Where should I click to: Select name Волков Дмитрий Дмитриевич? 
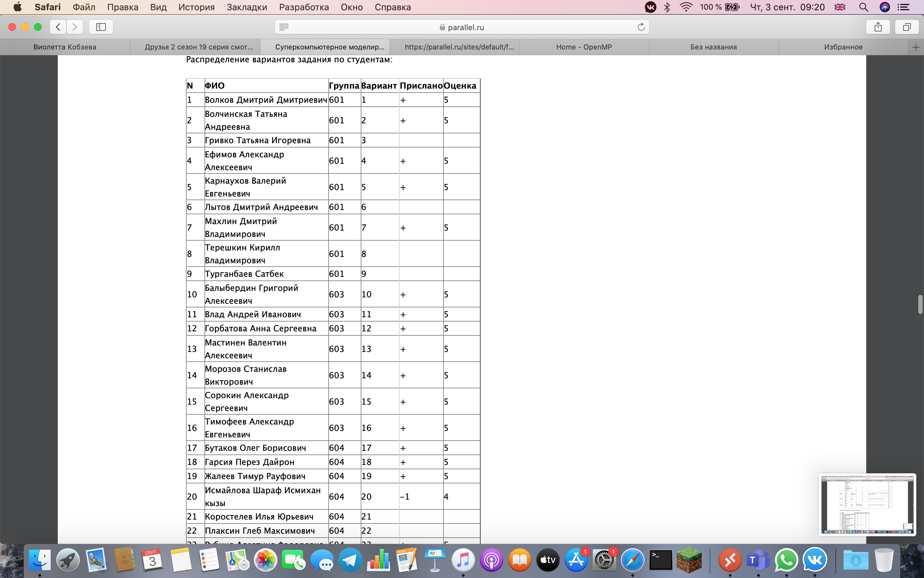pos(266,100)
